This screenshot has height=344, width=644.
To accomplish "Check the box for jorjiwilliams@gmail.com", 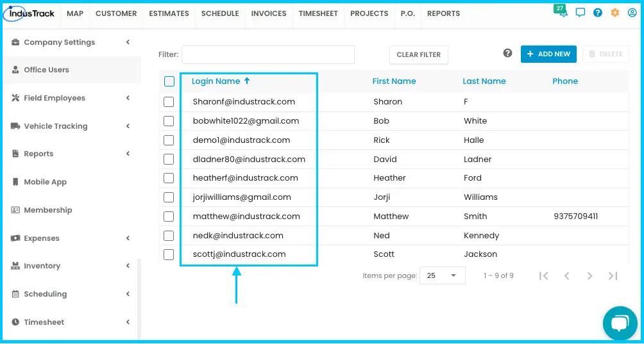I will tap(169, 197).
